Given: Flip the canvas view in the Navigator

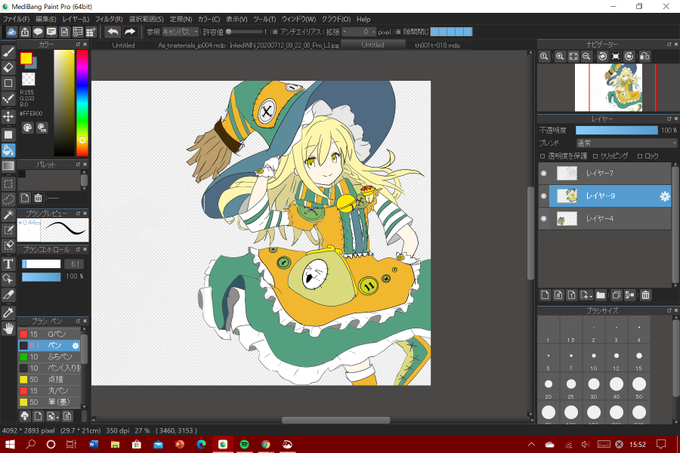Looking at the screenshot, I should click(x=645, y=56).
